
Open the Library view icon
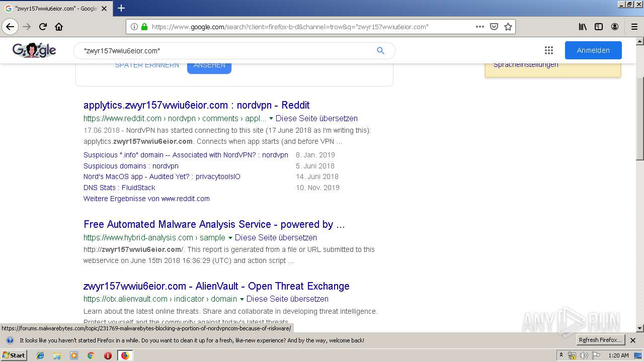click(583, 27)
